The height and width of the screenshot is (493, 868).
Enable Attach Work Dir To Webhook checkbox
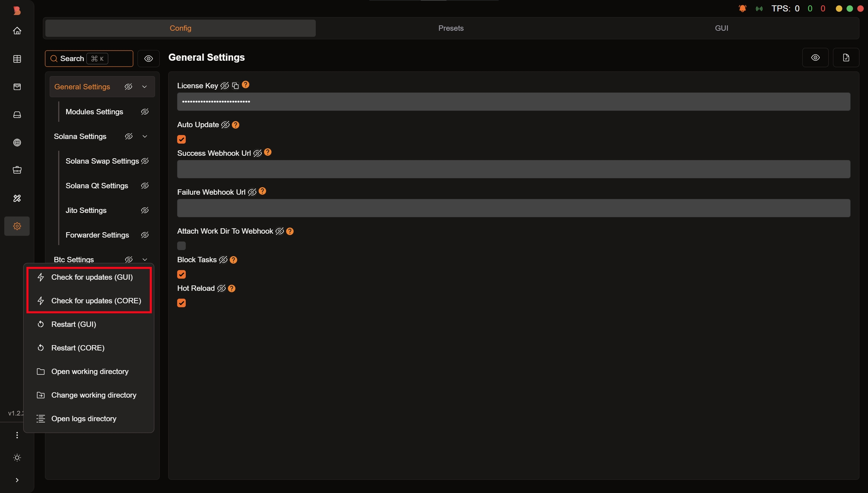point(182,246)
